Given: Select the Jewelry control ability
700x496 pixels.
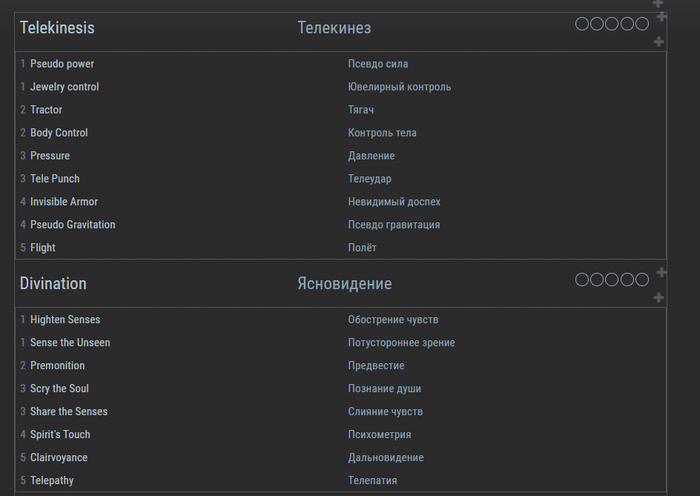Looking at the screenshot, I should pyautogui.click(x=64, y=87).
